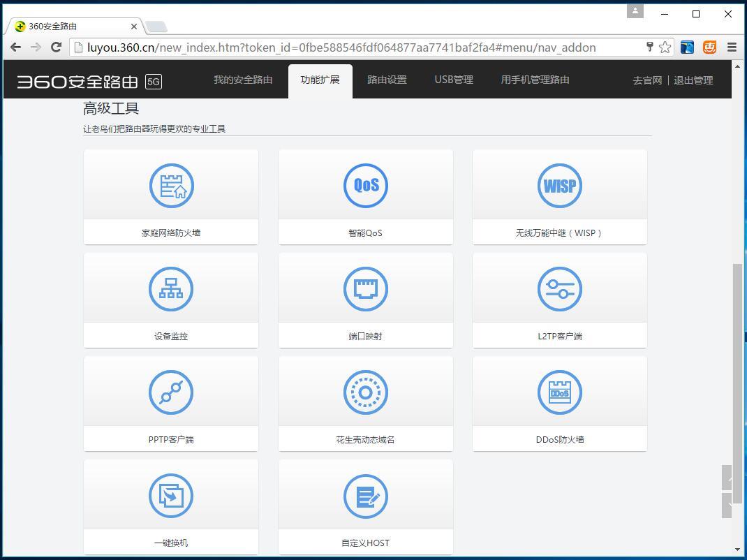
Task: Click the 去官网 link
Action: tap(646, 80)
